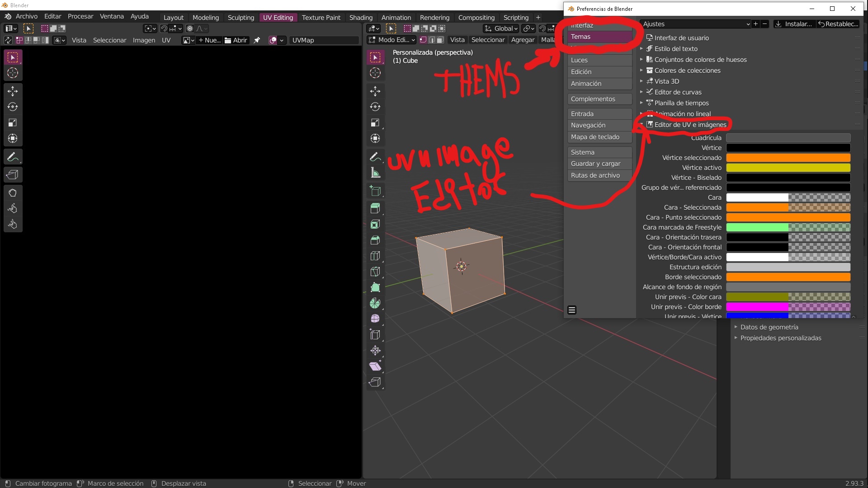Toggle the pin image button
This screenshot has height=488, width=868.
(257, 40)
